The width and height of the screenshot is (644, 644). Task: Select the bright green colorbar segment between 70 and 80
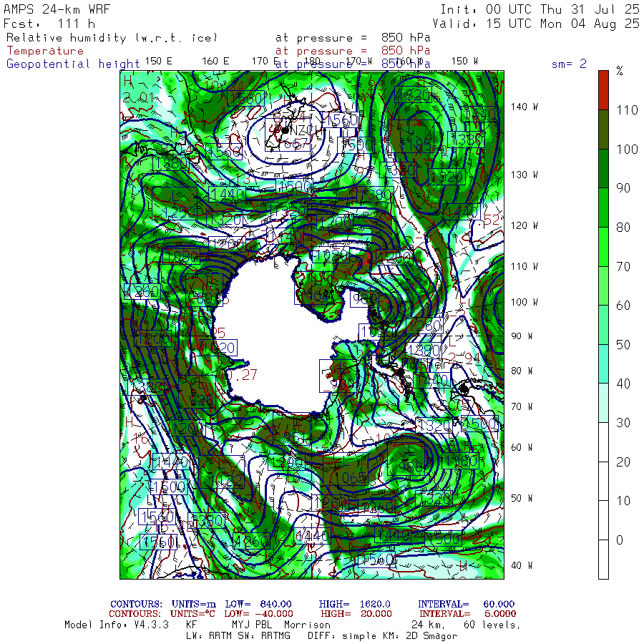pos(603,246)
